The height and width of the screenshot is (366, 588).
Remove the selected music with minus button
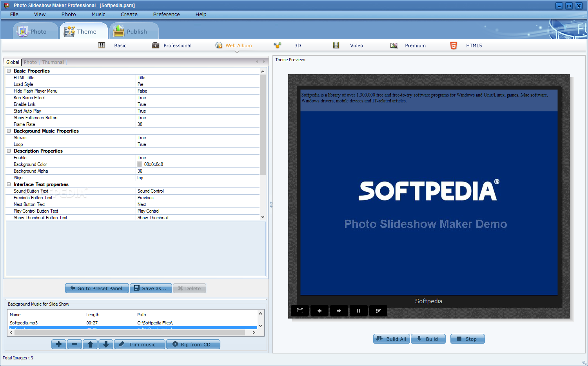[74, 344]
